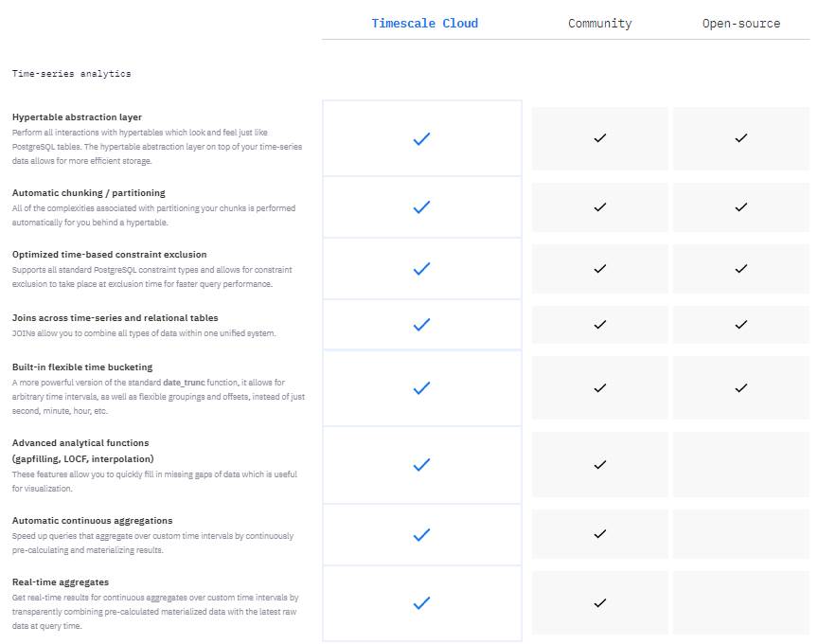
Task: Select the Timescale Cloud column header
Action: click(424, 24)
